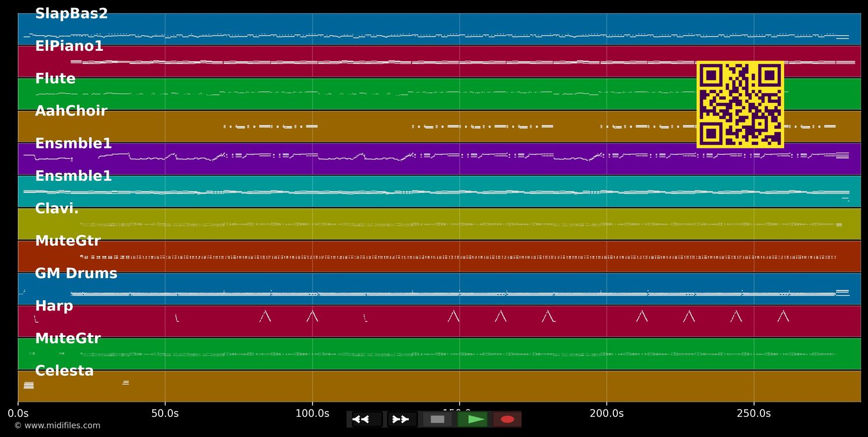Select the Celesta track label
This screenshot has height=437, width=868.
point(64,371)
